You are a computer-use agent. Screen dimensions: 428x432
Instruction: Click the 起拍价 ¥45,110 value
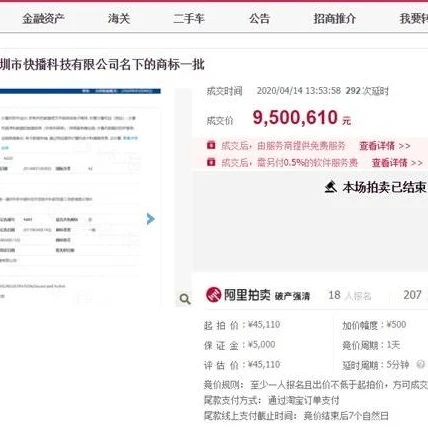pyautogui.click(x=264, y=325)
